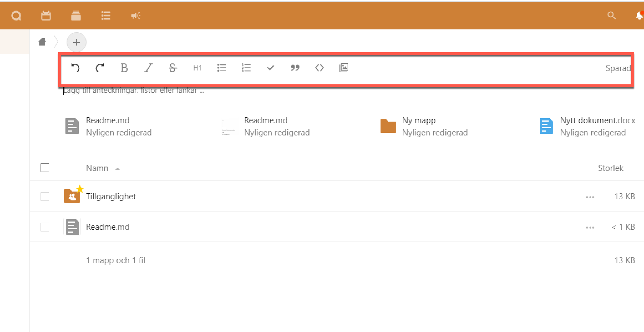The image size is (644, 332).
Task: Click the notes text input area
Action: tap(347, 90)
